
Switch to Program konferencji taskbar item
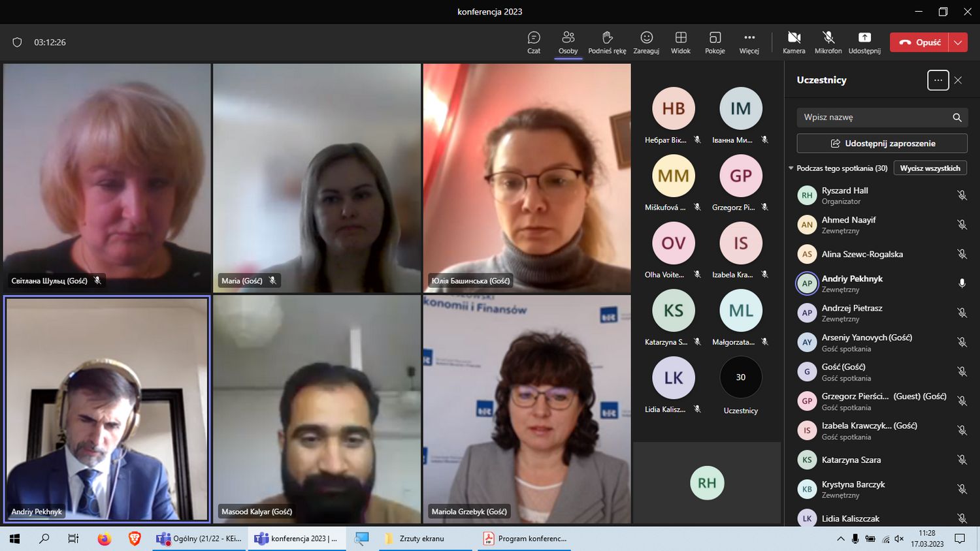[525, 539]
